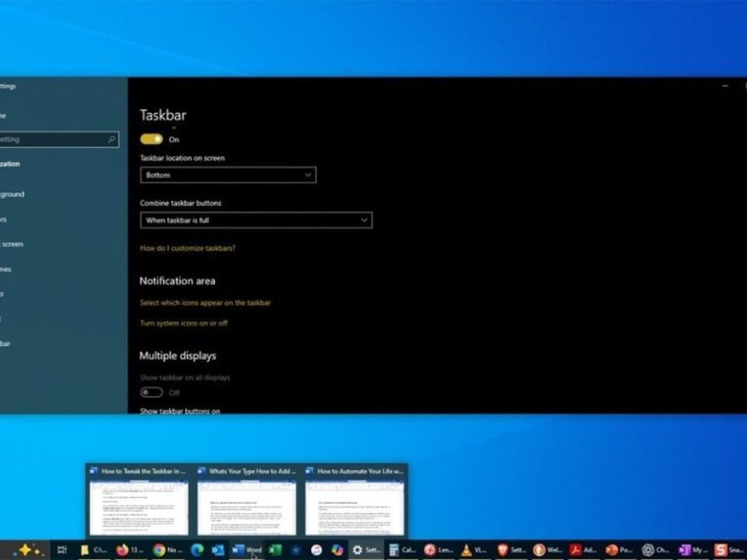This screenshot has height=560, width=747.
Task: Expand the Combine taskbar buttons dropdown
Action: click(x=256, y=220)
